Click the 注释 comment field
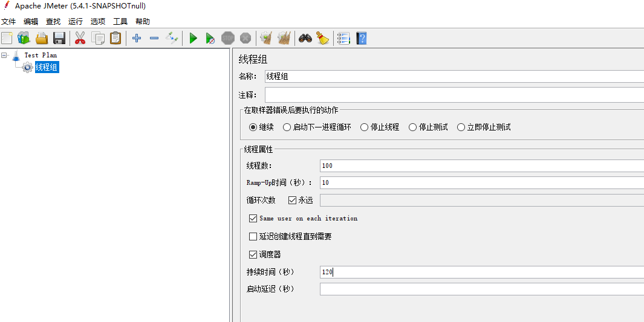The image size is (644, 322). click(x=454, y=95)
